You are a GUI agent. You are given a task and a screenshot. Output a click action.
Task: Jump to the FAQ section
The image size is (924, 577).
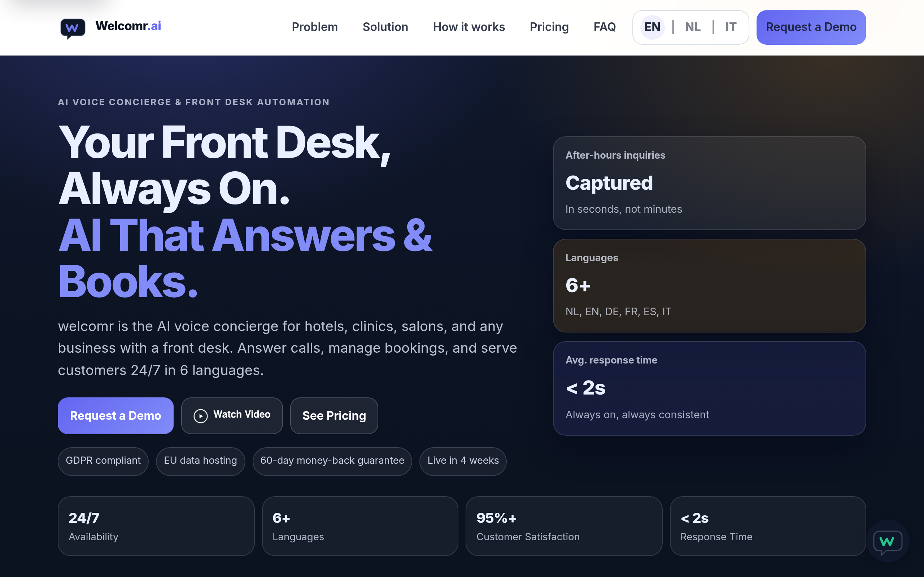605,27
